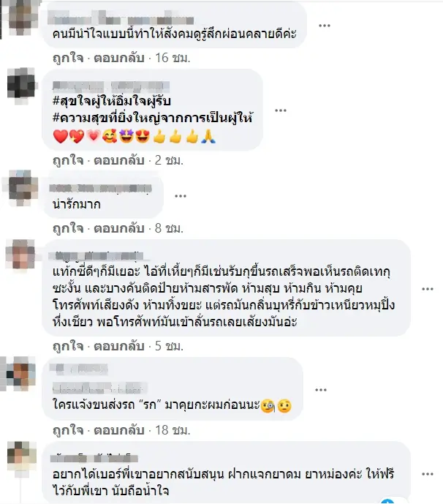Open three-dot menu beside hashtag comment
443x504 pixels.
(281, 110)
